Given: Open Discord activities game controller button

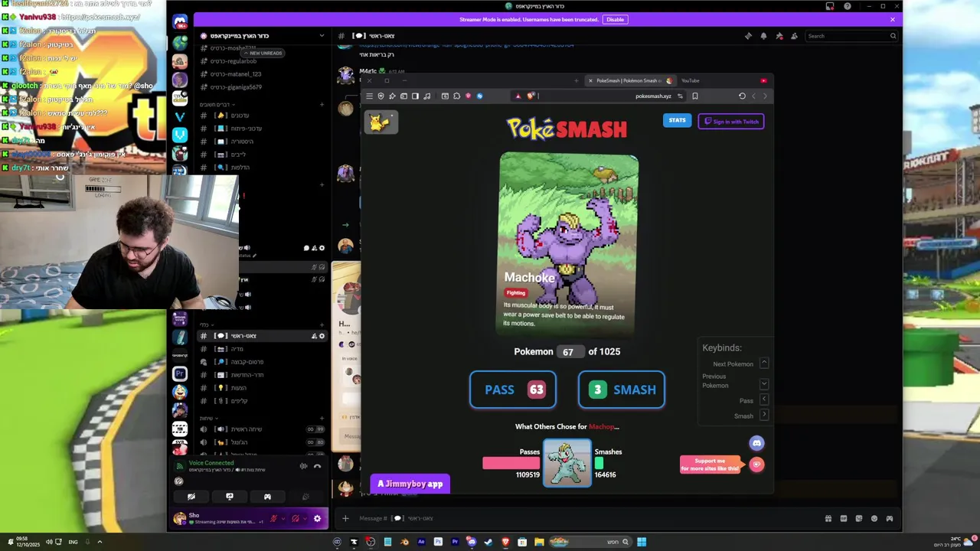Looking at the screenshot, I should click(267, 497).
